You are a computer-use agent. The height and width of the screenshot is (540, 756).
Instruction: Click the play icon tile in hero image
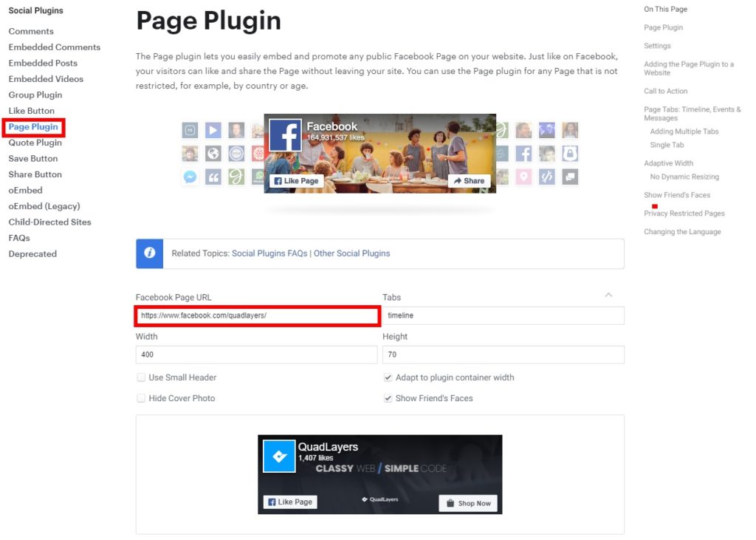pyautogui.click(x=213, y=130)
